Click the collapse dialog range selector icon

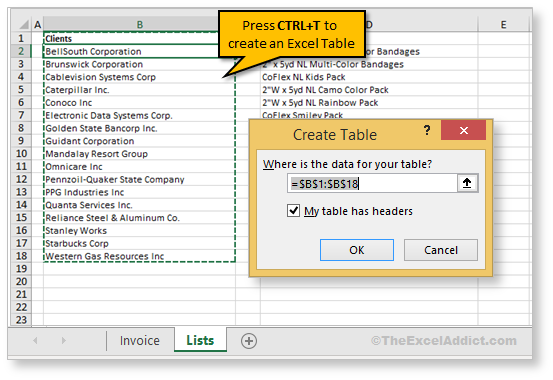click(467, 183)
